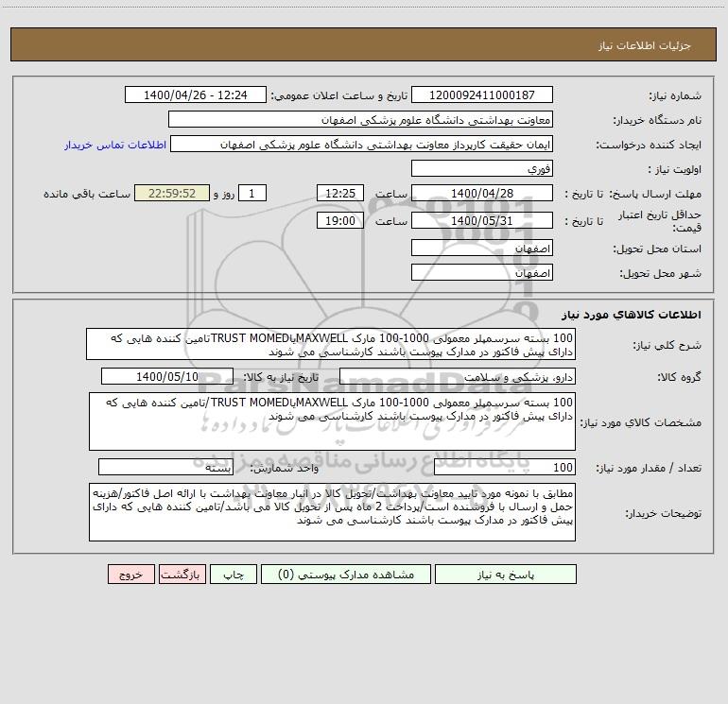The width and height of the screenshot is (728, 704).
Task: Click the price validity date 1400/05/31
Action: 482,220
